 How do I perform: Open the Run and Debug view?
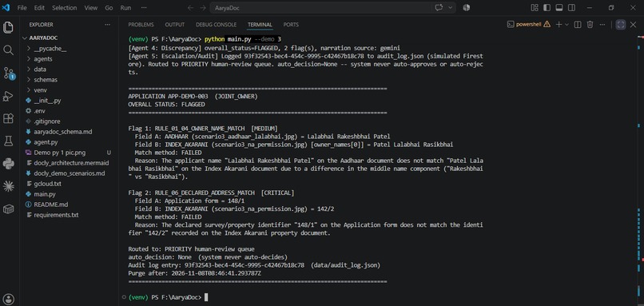click(x=8, y=96)
